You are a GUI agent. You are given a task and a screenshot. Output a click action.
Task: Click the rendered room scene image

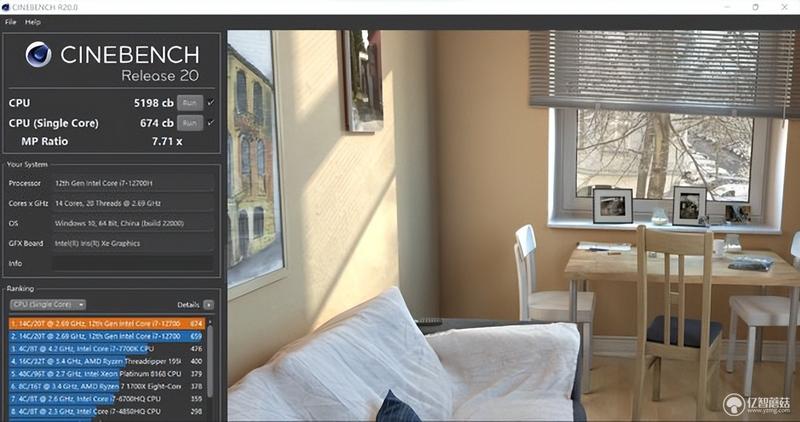(513, 226)
